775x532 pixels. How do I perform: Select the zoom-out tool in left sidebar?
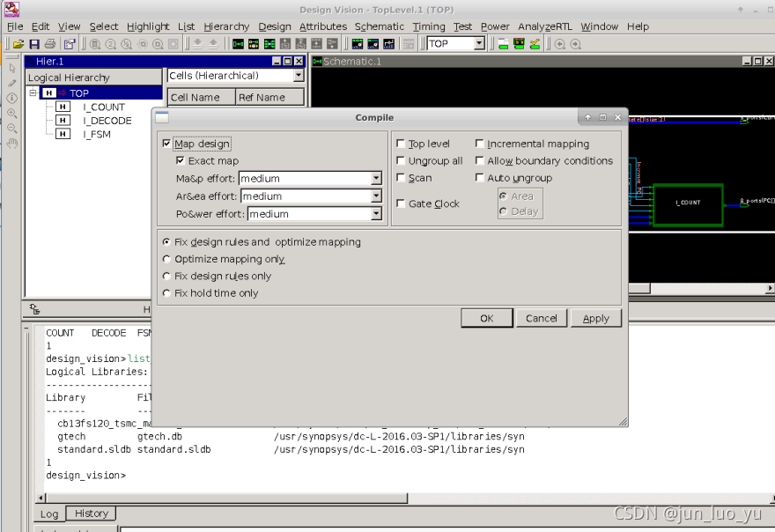point(11,129)
